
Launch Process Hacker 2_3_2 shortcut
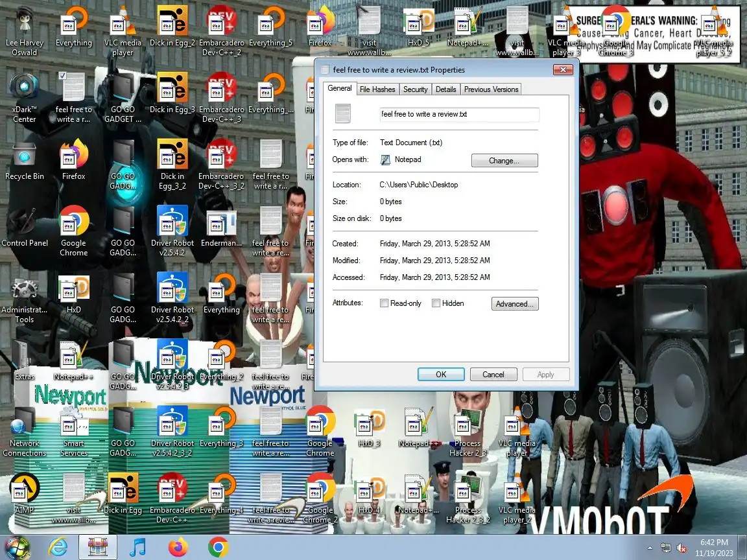click(468, 498)
